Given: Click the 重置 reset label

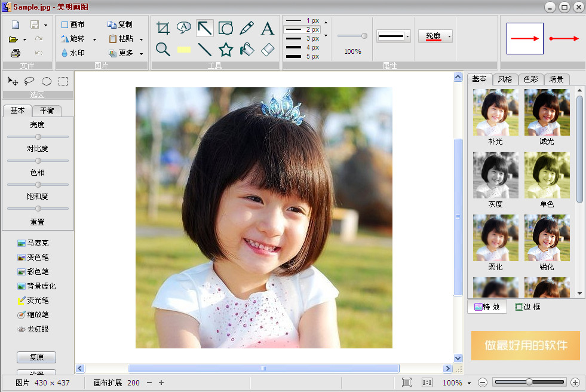Looking at the screenshot, I should click(37, 222).
